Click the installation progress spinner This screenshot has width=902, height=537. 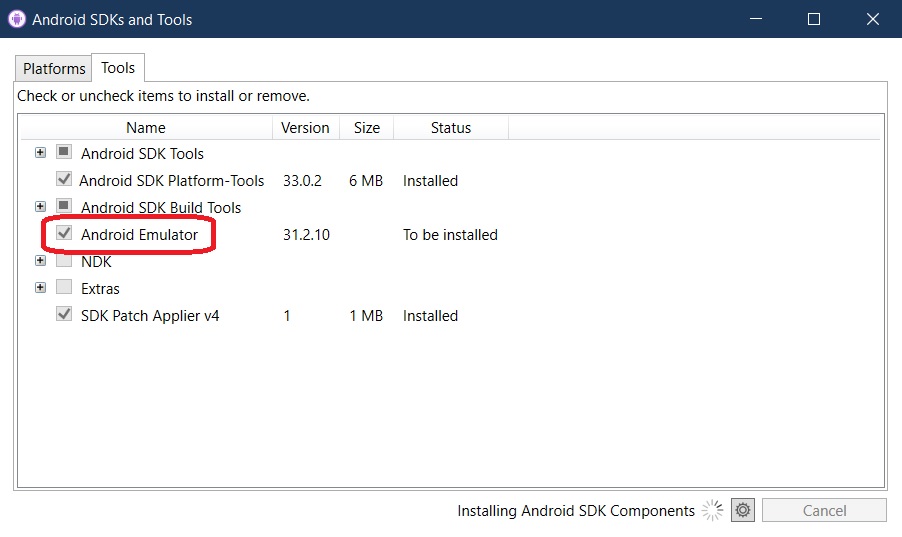(712, 510)
